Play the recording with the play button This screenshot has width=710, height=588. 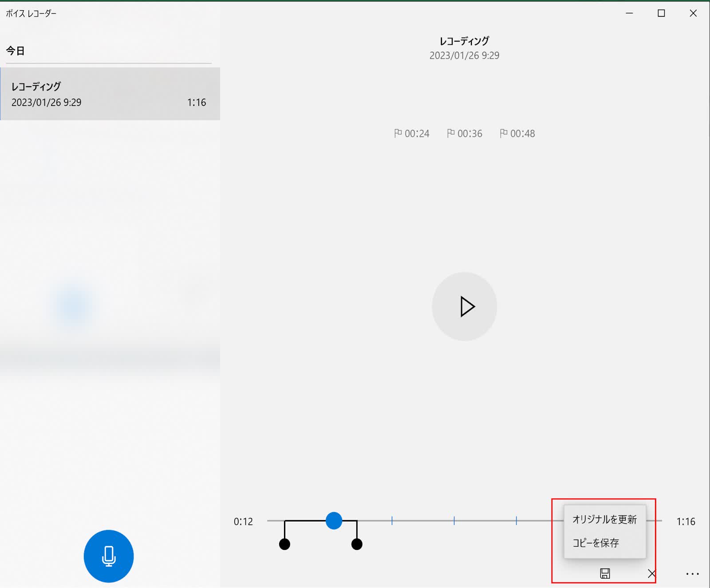click(464, 306)
